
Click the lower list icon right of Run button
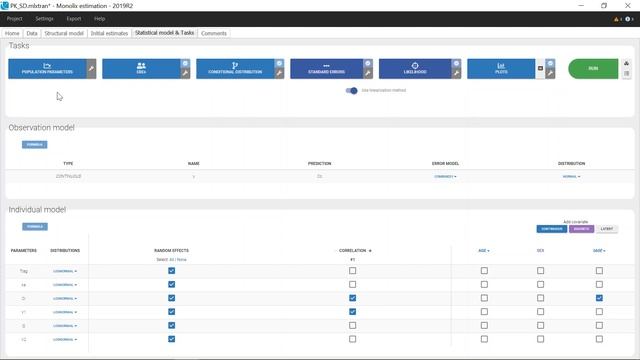click(627, 74)
